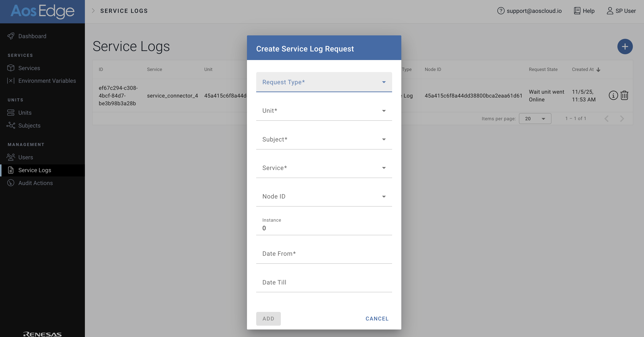Click the Date From input field
This screenshot has height=337, width=644.
[324, 254]
